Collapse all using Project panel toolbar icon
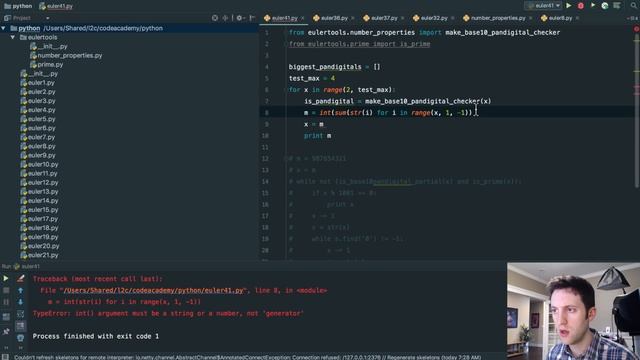The width and height of the screenshot is (640, 360). (x=225, y=18)
